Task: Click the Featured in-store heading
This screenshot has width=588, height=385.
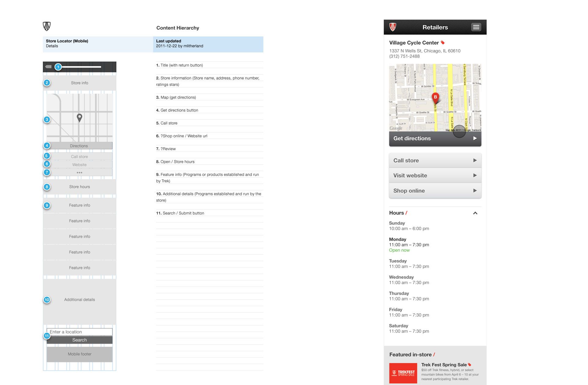Action: 412,354
